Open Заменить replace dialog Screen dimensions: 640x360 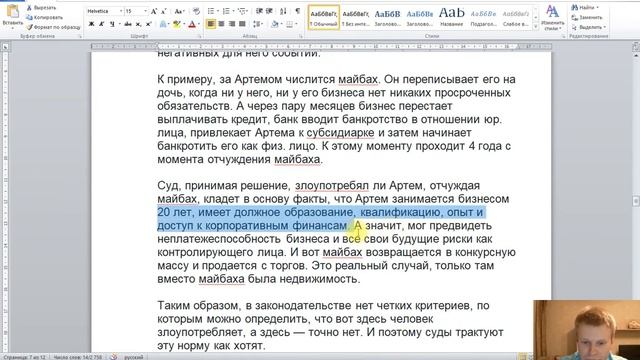point(587,17)
